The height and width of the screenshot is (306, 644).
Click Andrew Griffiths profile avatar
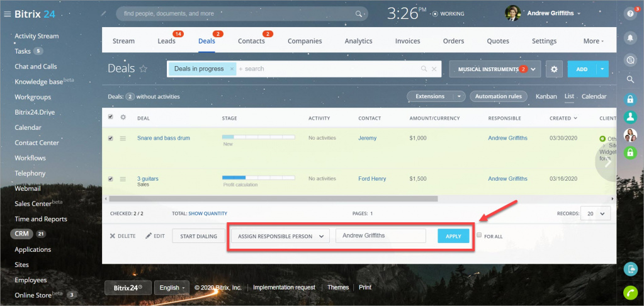click(512, 13)
